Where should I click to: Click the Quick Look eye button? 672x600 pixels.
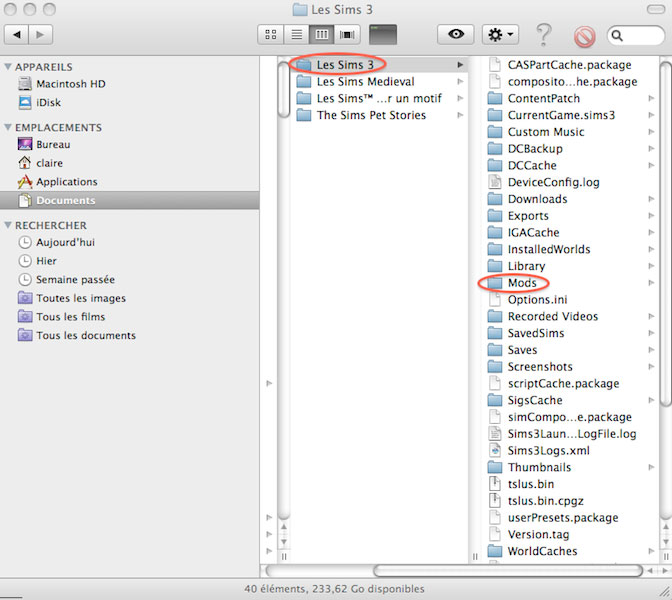[456, 34]
